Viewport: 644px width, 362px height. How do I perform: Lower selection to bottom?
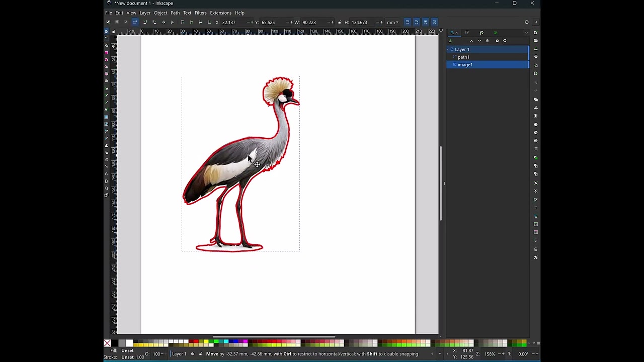(x=209, y=22)
